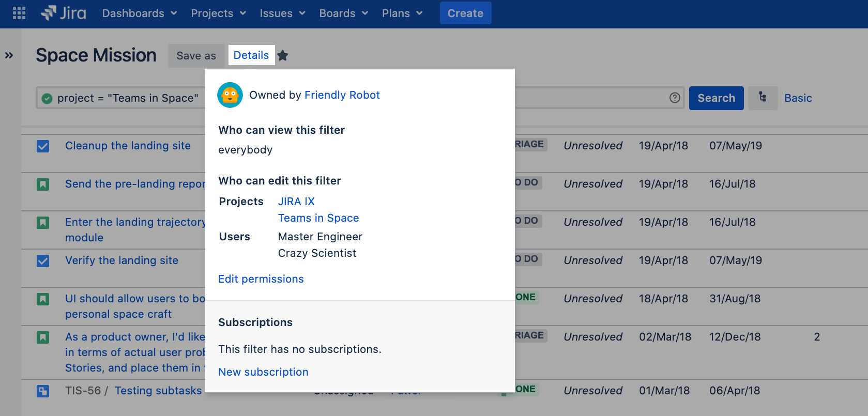Open the Dashboards dropdown menu
The image size is (868, 416).
point(140,13)
